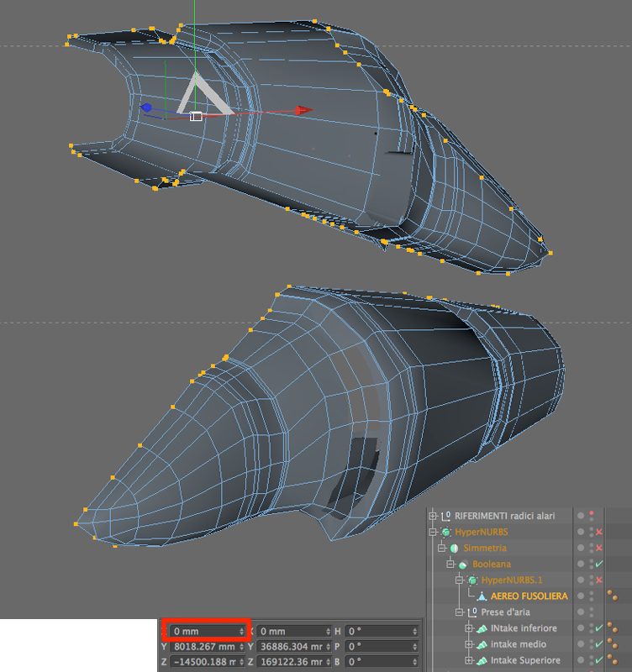Image resolution: width=632 pixels, height=672 pixels.
Task: Click the INtake inferiore object icon
Action: coord(482,628)
